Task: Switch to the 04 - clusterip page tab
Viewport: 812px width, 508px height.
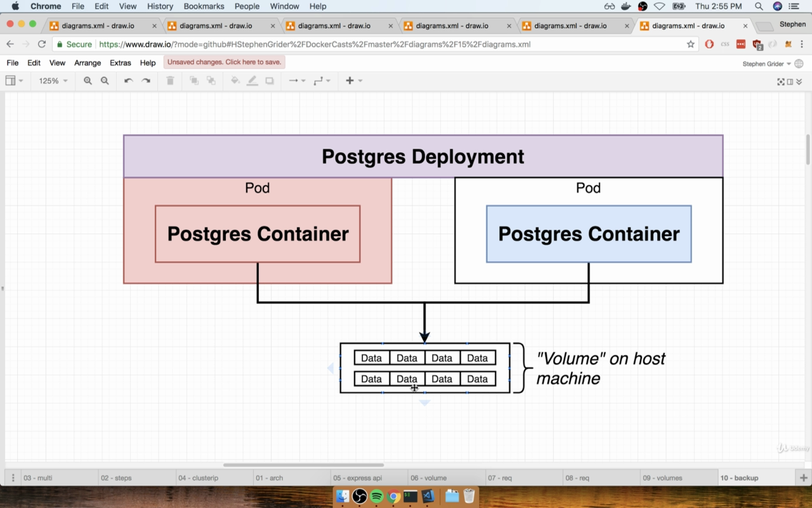Action: (x=214, y=478)
